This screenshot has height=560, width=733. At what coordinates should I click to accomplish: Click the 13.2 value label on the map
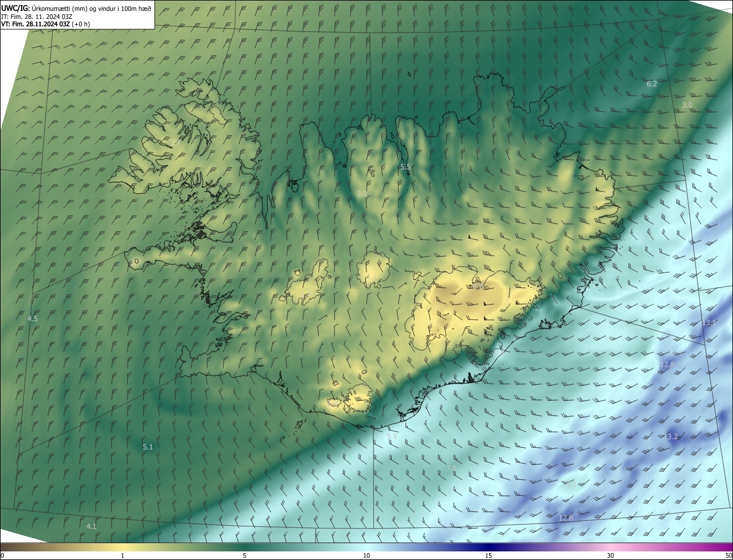671,436
